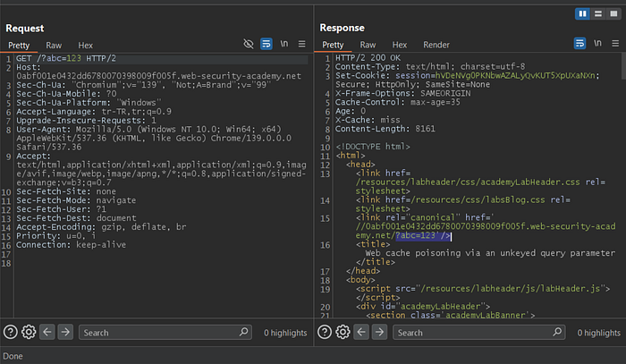Screen dimensions: 626x364
Task: Click Request panel 0 highlights label
Action: coord(285,333)
